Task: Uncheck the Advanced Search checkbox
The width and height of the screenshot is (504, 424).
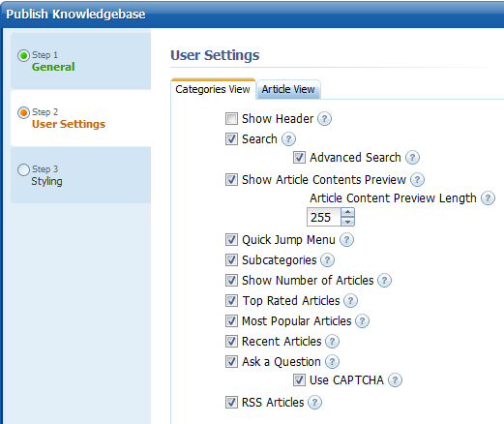Action: pyautogui.click(x=299, y=158)
